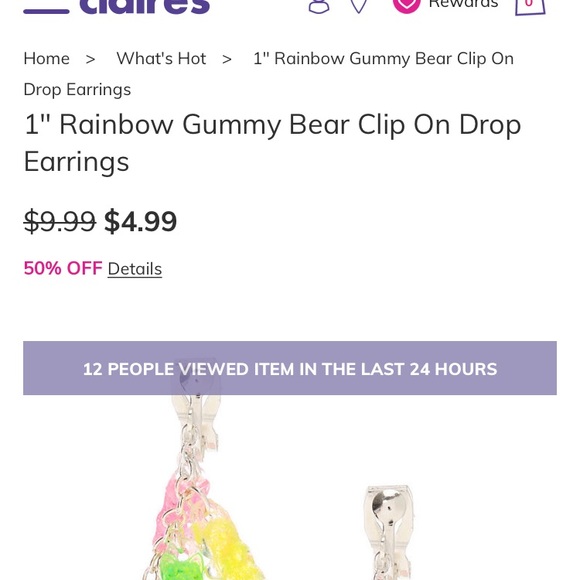Click the pink Rewards heart icon
The width and height of the screenshot is (580, 580).
[407, 6]
